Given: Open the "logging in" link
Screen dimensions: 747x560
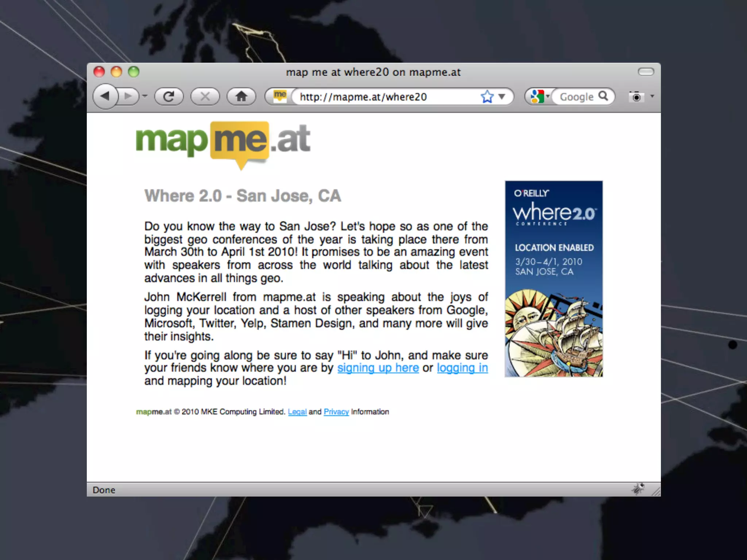Looking at the screenshot, I should [x=462, y=368].
